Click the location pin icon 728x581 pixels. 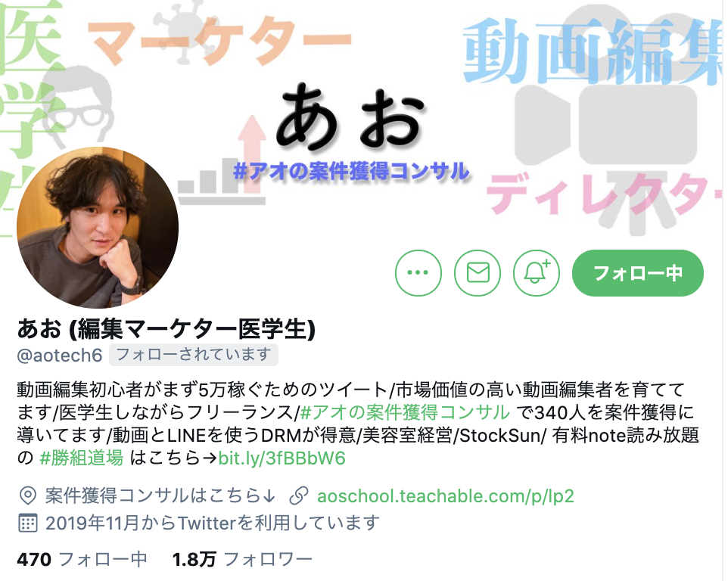[x=27, y=496]
